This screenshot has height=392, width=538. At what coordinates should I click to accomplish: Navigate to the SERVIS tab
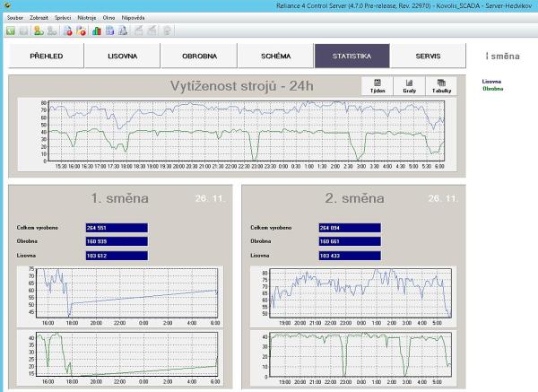pos(428,56)
